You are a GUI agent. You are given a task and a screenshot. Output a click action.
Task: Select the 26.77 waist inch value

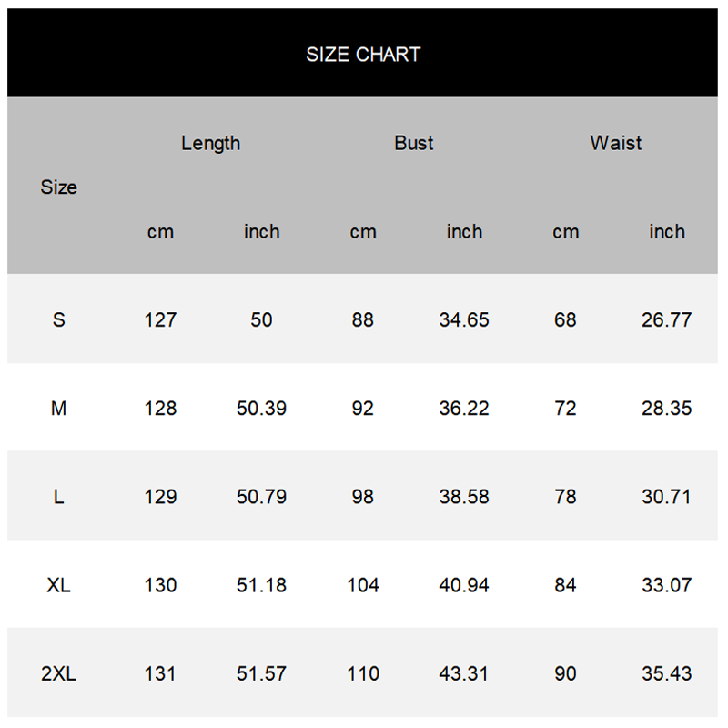tap(666, 319)
